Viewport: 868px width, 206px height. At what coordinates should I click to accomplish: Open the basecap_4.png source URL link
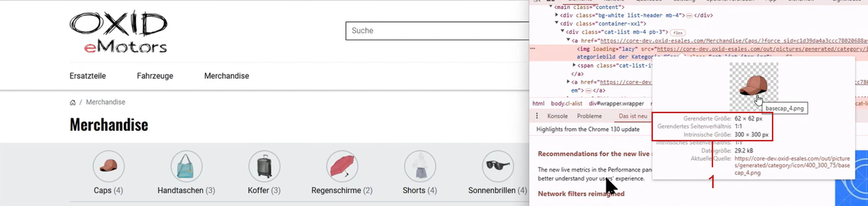tap(791, 165)
